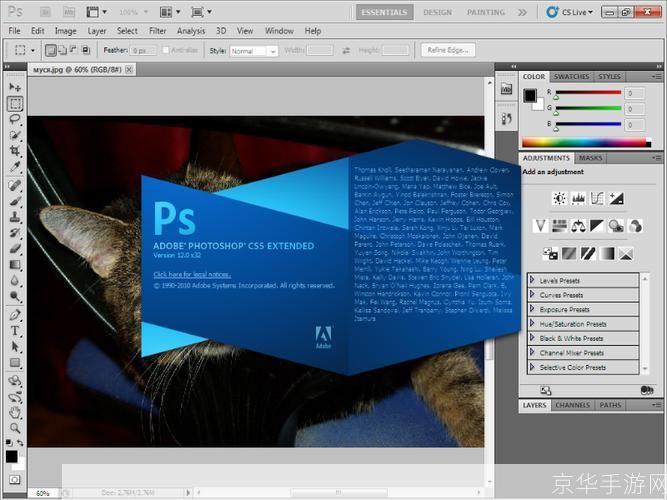Add a Curves adjustment
667x500 pixels.
coord(597,198)
